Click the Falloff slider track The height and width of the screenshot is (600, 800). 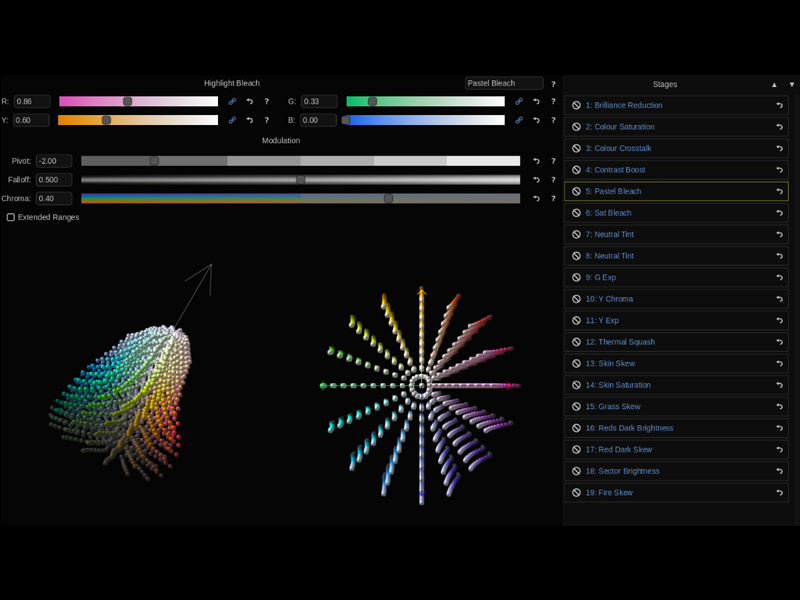[300, 179]
